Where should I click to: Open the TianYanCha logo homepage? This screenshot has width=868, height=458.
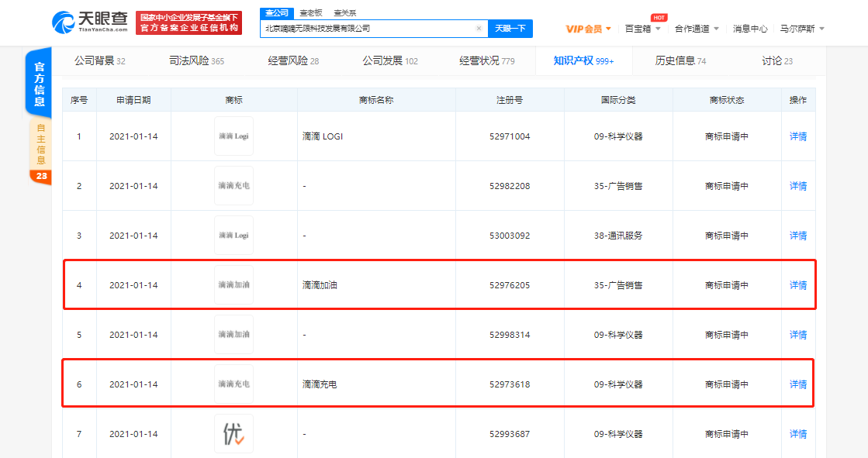coord(90,22)
